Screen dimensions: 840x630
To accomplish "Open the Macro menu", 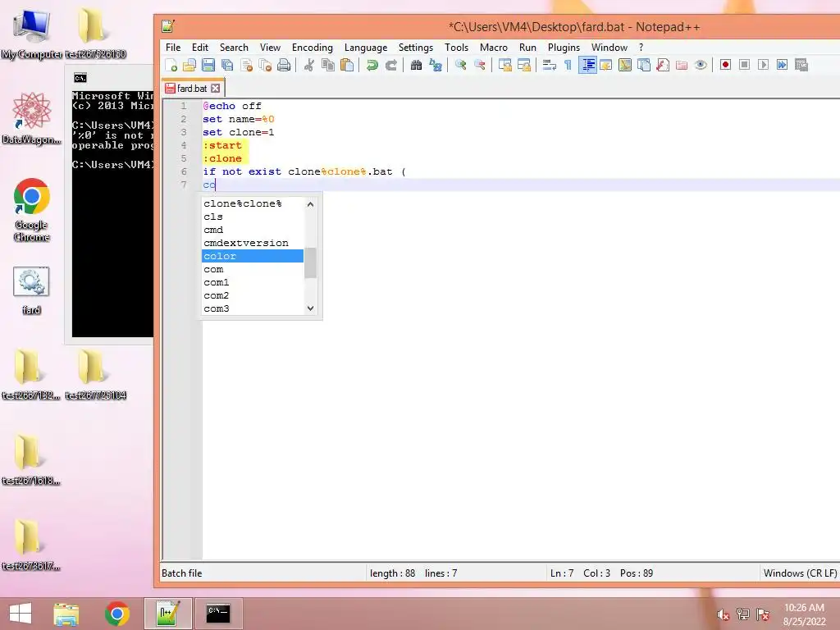I will (493, 47).
